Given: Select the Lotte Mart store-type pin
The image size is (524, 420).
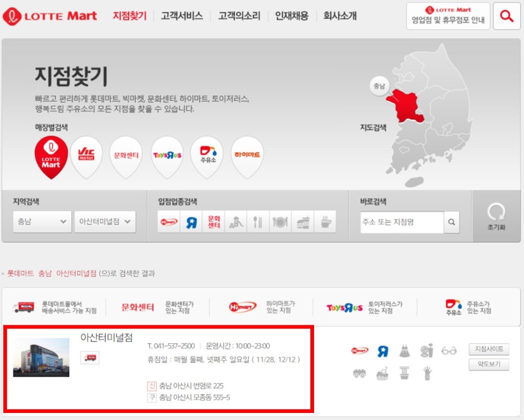Looking at the screenshot, I should coord(51,157).
